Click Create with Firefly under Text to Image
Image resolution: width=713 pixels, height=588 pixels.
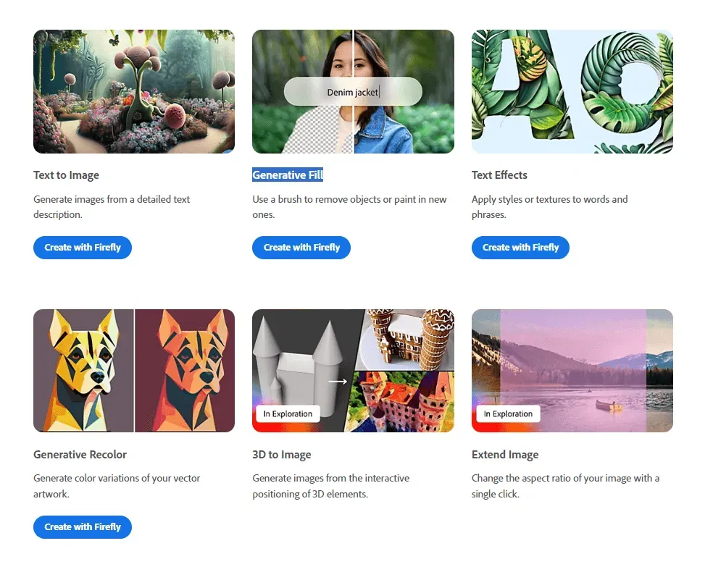[82, 247]
